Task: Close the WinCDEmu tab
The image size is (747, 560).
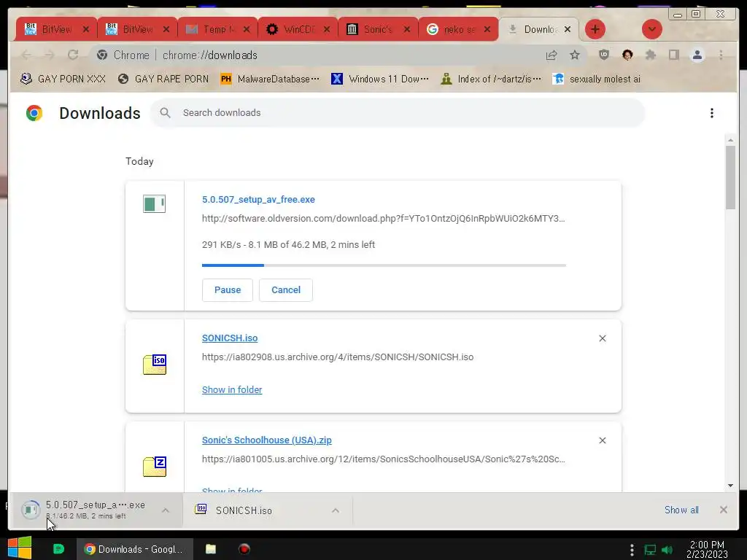Action: pos(327,29)
